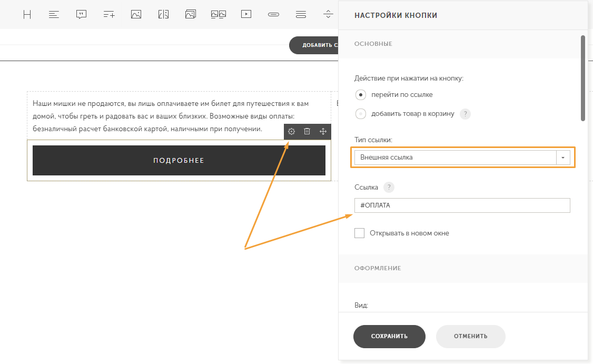The height and width of the screenshot is (364, 593).
Task: Add a text paragraph block
Action: (x=54, y=15)
